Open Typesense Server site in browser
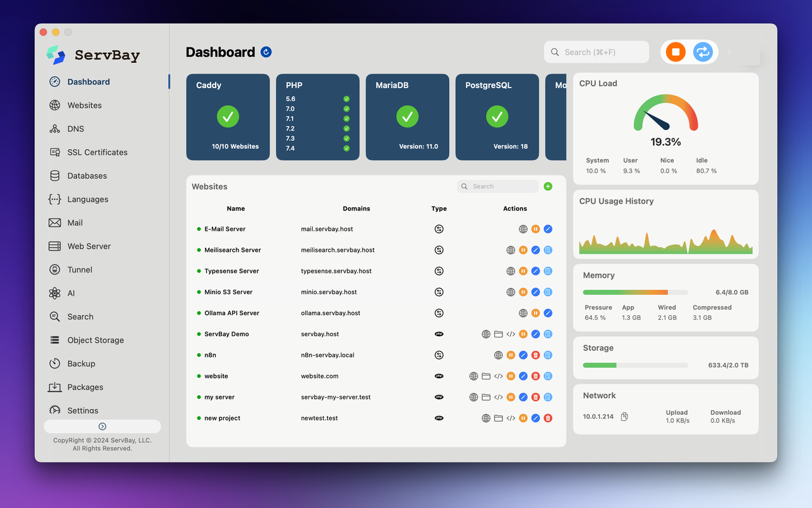812x508 pixels. point(511,271)
